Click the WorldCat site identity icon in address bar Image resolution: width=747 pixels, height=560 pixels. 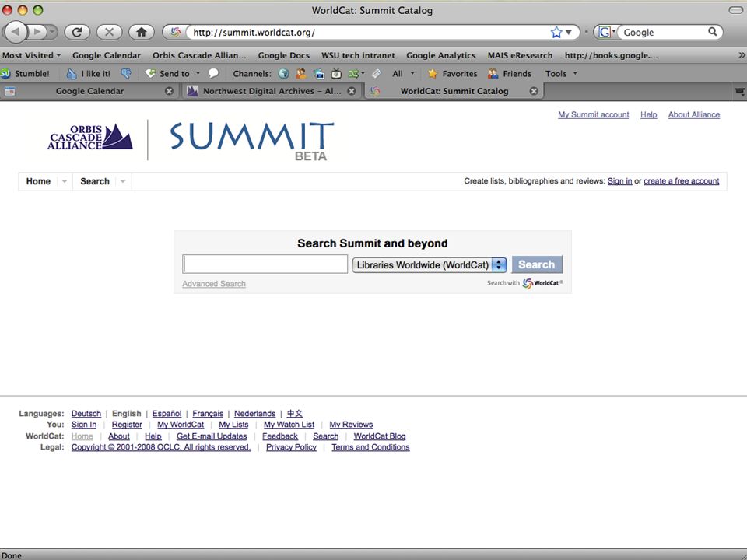click(x=175, y=32)
